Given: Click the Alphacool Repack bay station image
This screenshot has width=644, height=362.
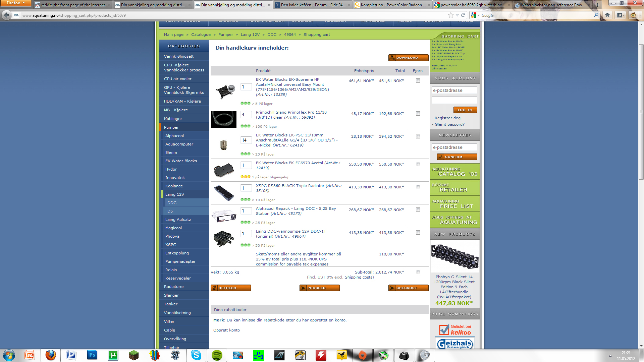Looking at the screenshot, I should tap(224, 216).
